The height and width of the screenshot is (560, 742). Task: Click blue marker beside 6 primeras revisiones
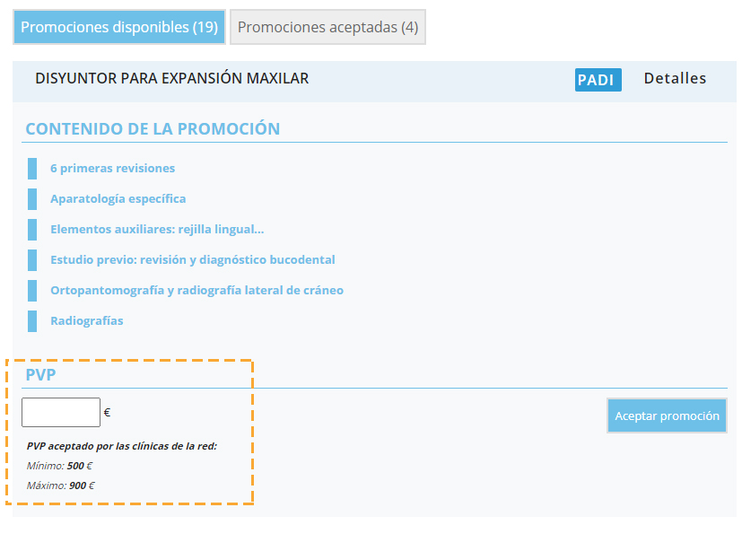click(x=32, y=169)
